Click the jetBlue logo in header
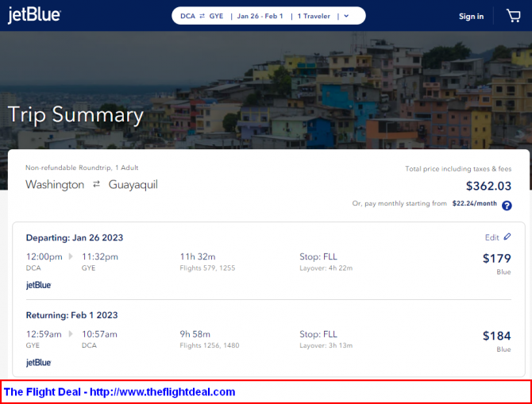This screenshot has width=532, height=404. [34, 15]
